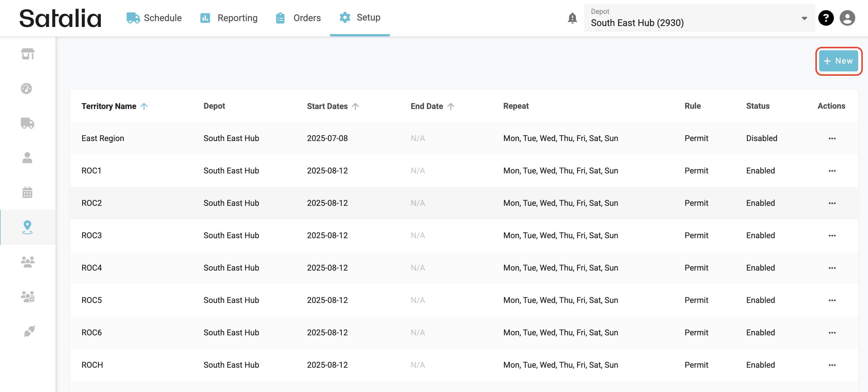Click the N/A end date in ROC5 row
Image resolution: width=868 pixels, height=392 pixels.
(x=418, y=300)
